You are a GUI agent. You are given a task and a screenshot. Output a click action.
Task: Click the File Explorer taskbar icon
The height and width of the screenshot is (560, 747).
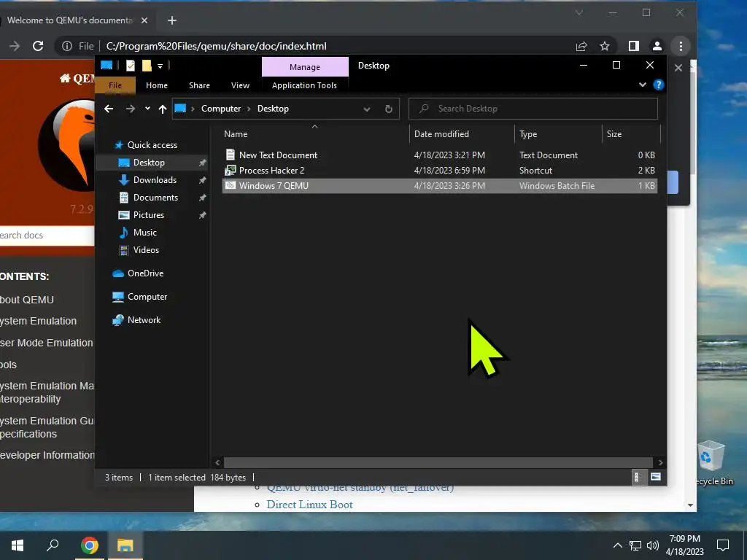tap(125, 545)
